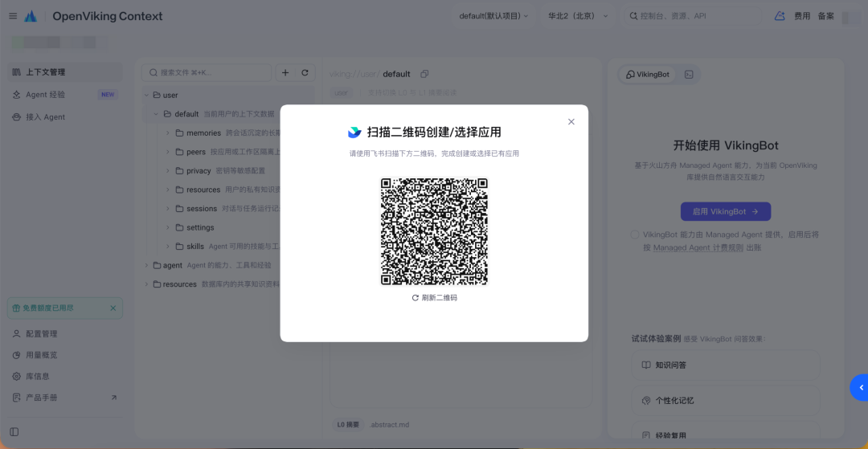Screen dimensions: 868x449
Task: Open 配置管理 settings
Action: (x=65, y=334)
